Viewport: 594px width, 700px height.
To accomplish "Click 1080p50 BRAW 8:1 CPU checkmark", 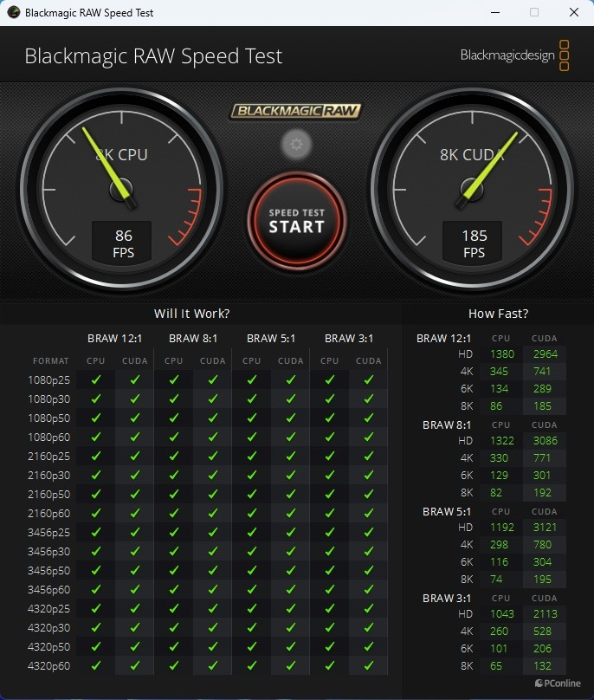I will (174, 418).
